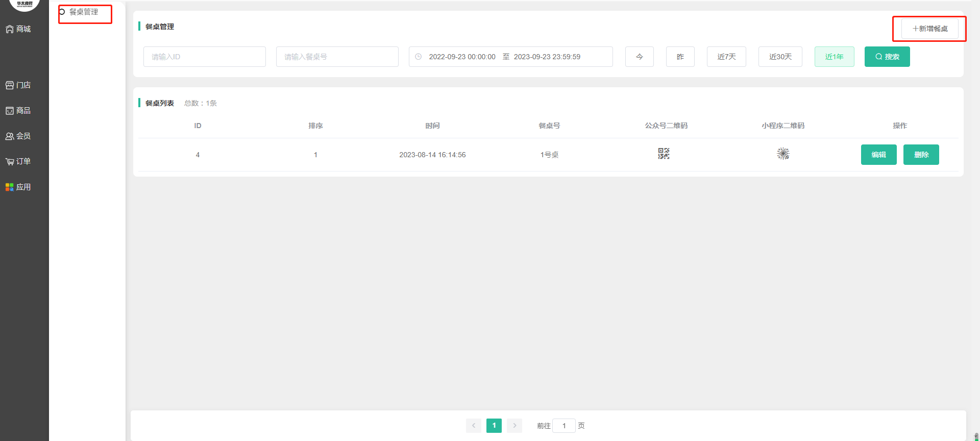Open the 应用 sidebar section
This screenshot has height=441, width=980.
tap(18, 187)
